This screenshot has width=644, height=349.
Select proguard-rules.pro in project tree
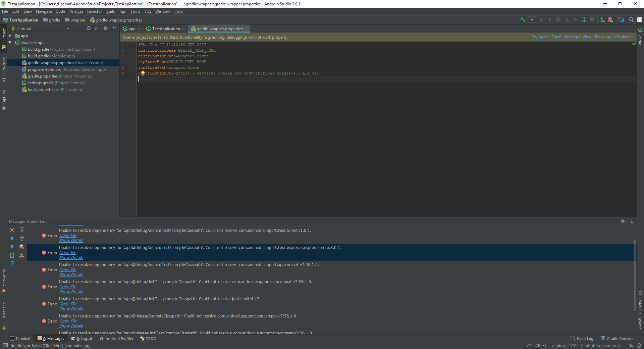click(64, 69)
